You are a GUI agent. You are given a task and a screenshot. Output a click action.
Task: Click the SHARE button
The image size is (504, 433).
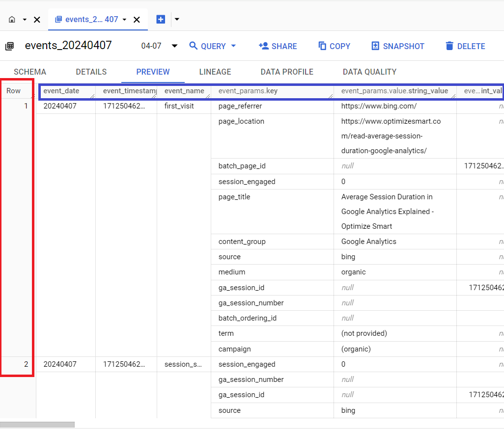(x=278, y=46)
